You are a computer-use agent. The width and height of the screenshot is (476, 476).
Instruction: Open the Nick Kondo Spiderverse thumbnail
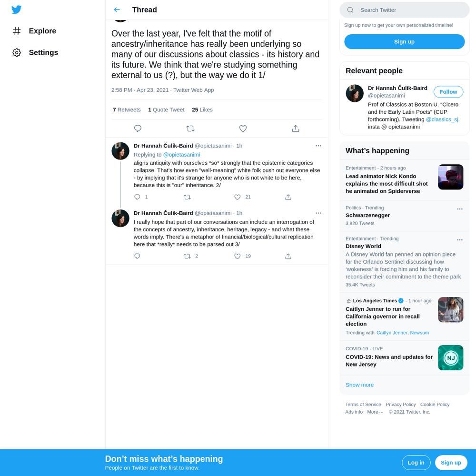tap(450, 177)
